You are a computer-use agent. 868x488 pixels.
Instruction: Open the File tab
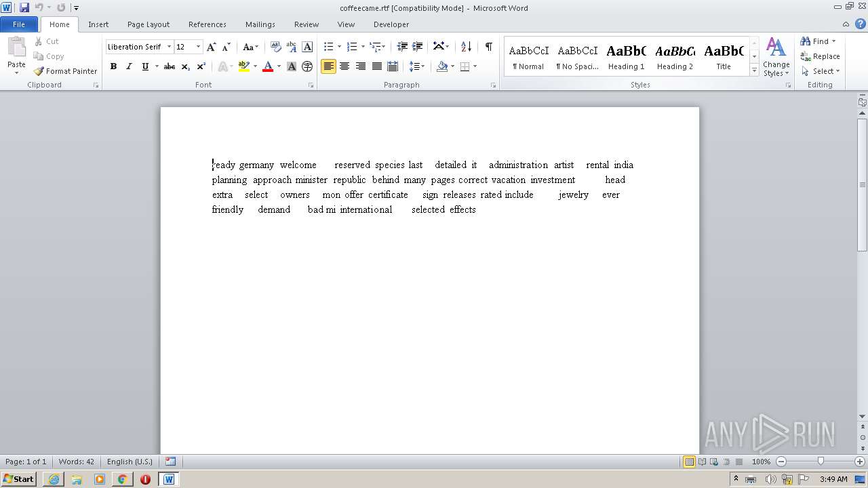tap(19, 24)
